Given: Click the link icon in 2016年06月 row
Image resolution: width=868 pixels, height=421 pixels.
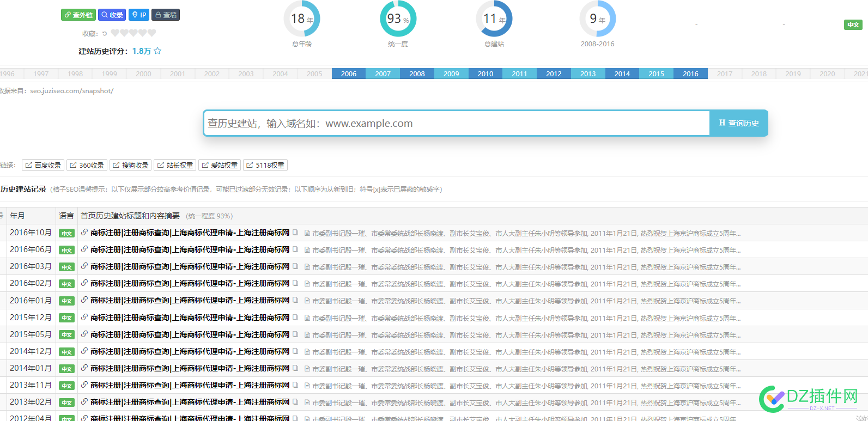Looking at the screenshot, I should (x=84, y=249).
